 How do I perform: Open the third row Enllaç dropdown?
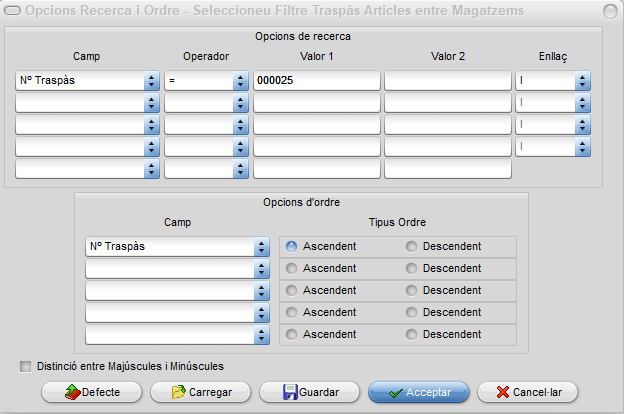pos(553,125)
